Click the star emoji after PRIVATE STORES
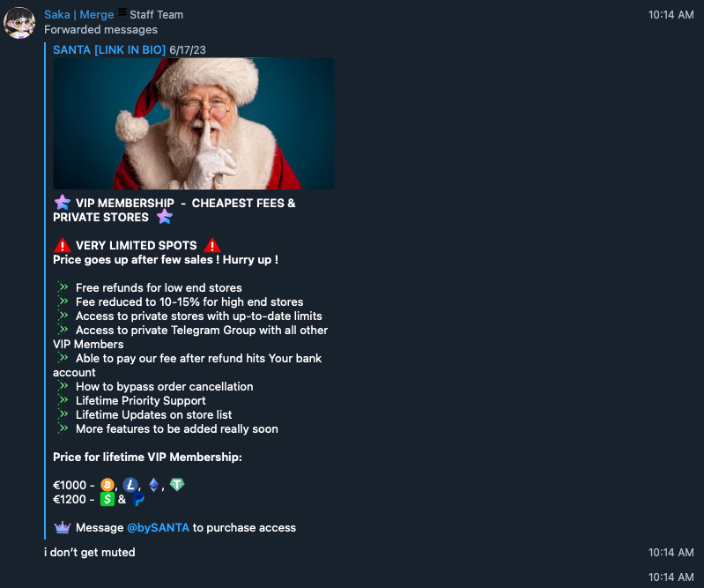The height and width of the screenshot is (588, 704). 165,217
